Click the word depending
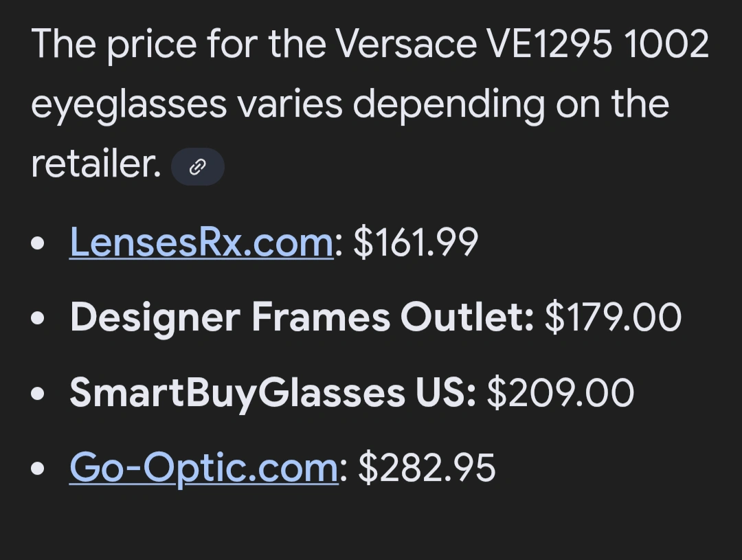Image resolution: width=742 pixels, height=560 pixels. [x=449, y=105]
